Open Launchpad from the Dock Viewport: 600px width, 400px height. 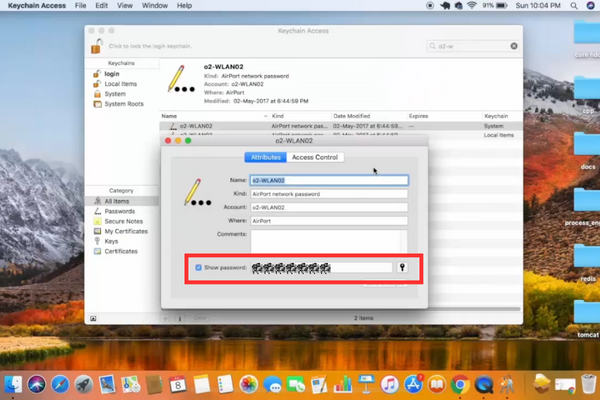click(x=83, y=384)
